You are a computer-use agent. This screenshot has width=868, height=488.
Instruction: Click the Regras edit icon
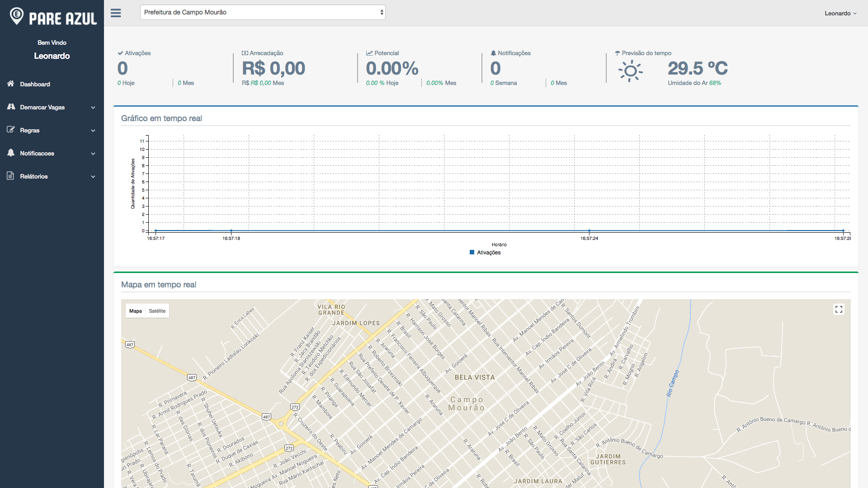[x=10, y=130]
